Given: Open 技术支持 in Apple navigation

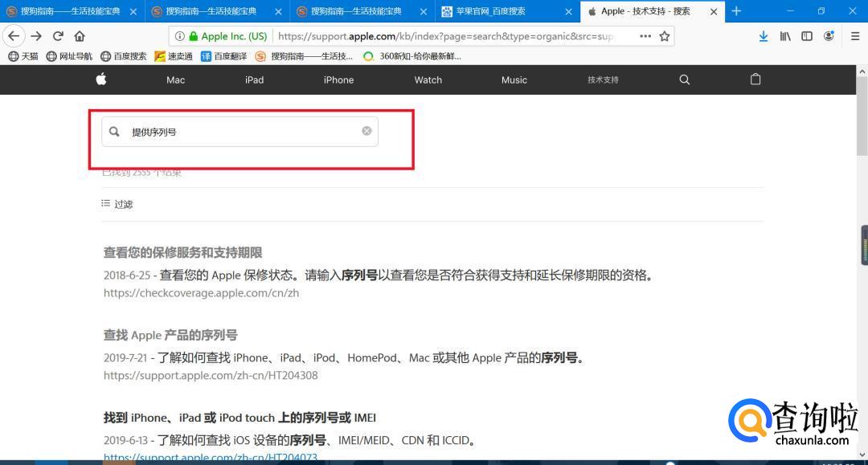Looking at the screenshot, I should (603, 80).
